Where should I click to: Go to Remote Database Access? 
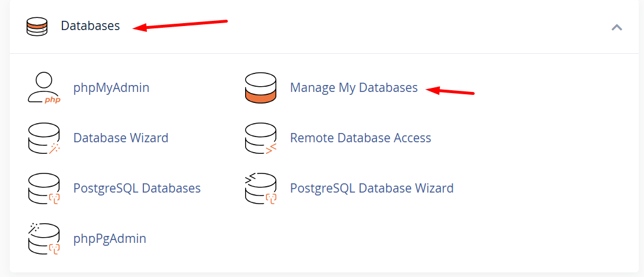[x=361, y=138]
